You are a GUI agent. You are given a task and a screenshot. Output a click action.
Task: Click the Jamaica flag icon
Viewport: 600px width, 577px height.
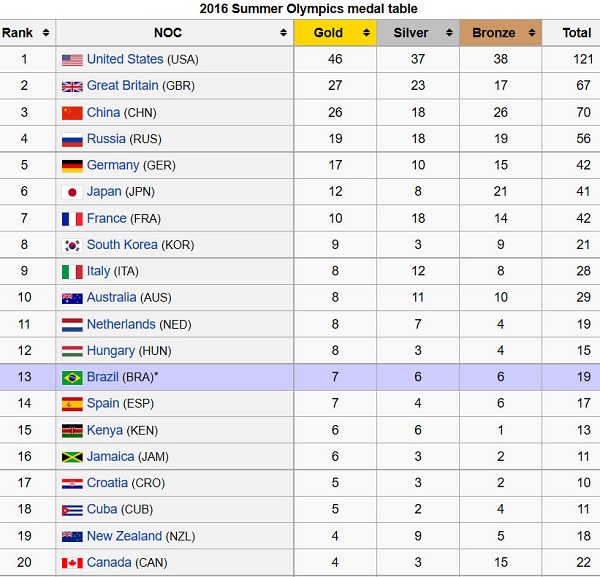[72, 457]
